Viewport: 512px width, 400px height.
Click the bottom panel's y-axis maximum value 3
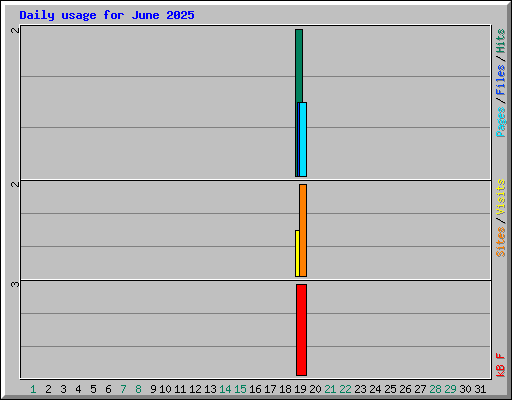coord(15,284)
